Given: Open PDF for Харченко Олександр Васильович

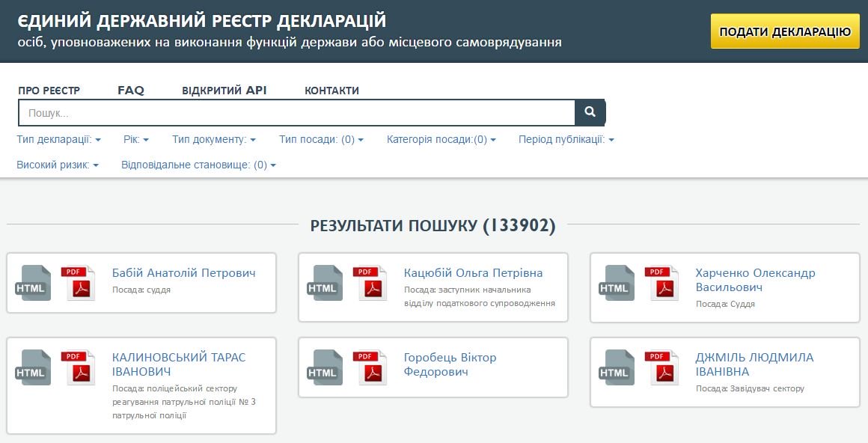Looking at the screenshot, I should coord(661,283).
